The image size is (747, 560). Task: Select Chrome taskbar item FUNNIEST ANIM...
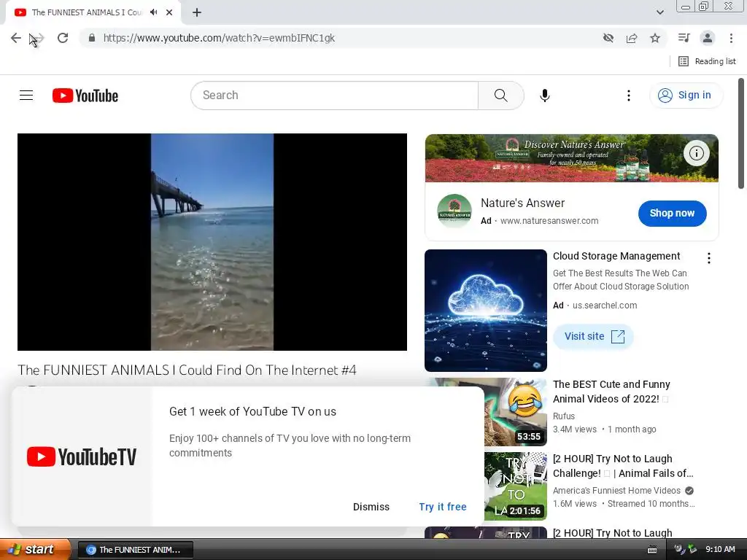pyautogui.click(x=135, y=550)
